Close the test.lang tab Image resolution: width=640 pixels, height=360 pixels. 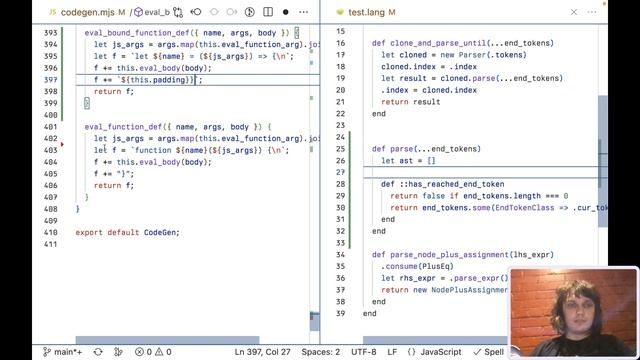tap(574, 12)
